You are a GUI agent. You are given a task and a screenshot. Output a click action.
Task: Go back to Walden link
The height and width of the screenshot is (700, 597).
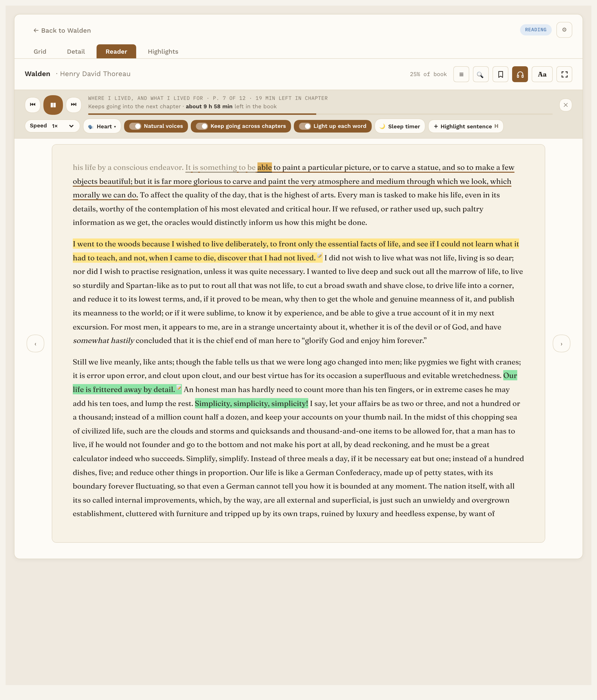(62, 30)
